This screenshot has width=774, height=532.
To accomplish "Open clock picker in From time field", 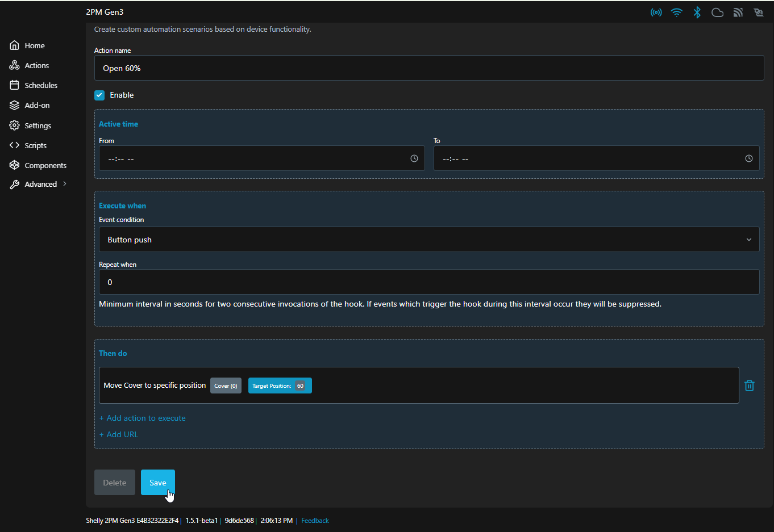I will (x=414, y=158).
